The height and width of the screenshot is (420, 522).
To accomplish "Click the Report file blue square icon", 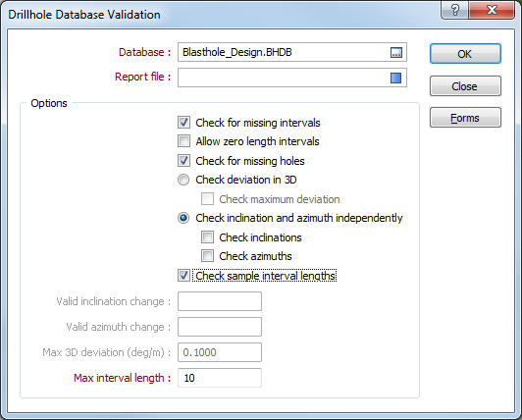I will (395, 78).
